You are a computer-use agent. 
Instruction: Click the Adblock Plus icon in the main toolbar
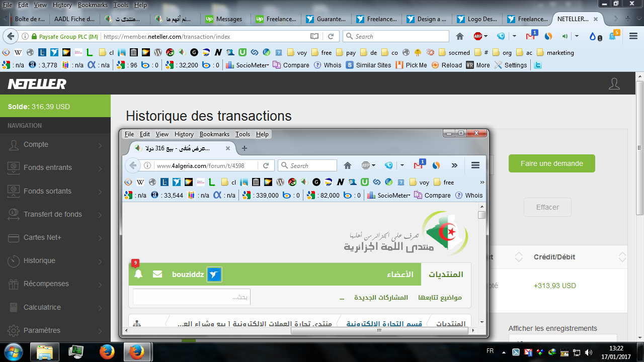tap(477, 36)
